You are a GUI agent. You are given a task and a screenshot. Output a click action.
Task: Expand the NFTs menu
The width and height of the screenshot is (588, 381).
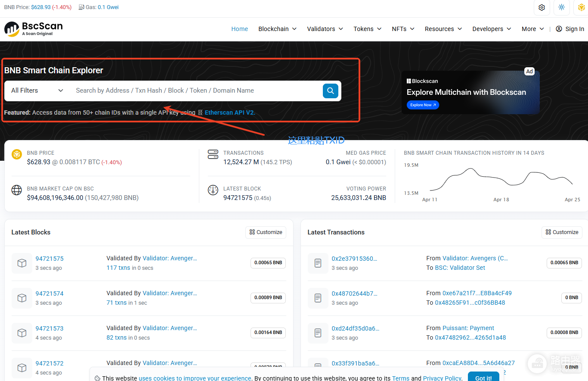click(x=403, y=29)
